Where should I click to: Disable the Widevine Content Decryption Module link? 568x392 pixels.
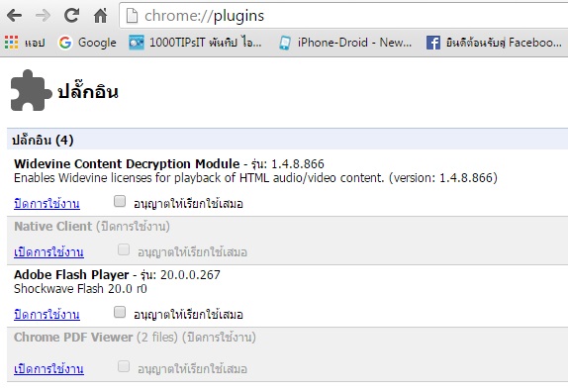point(47,203)
